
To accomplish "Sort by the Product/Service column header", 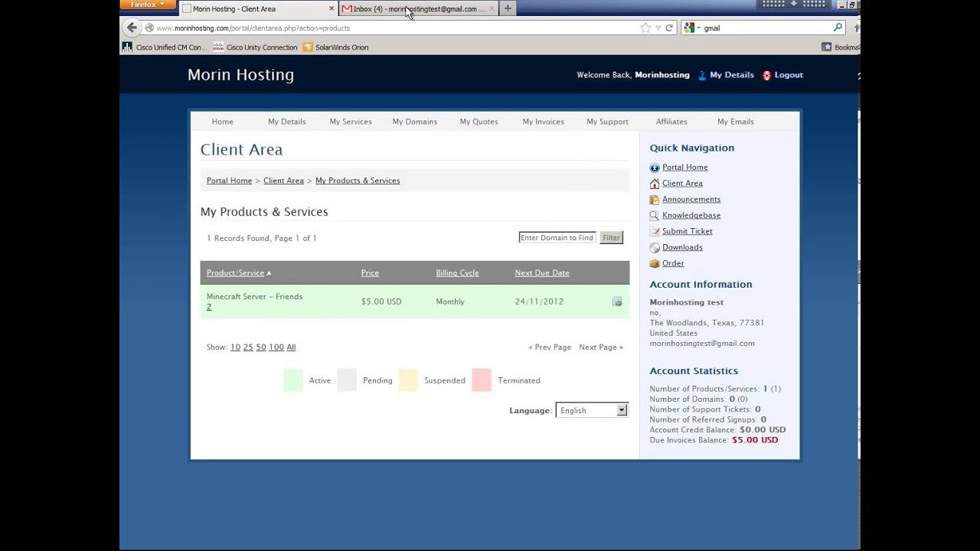I will 236,273.
